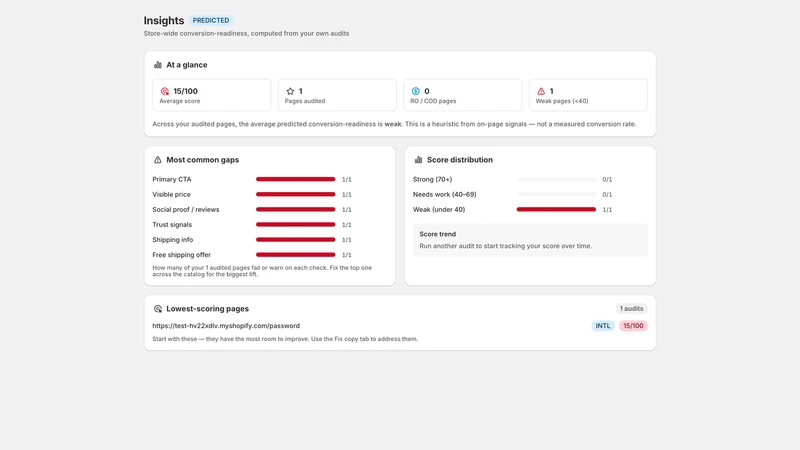Click the Run another audit hint text
The image size is (800, 450).
506,246
